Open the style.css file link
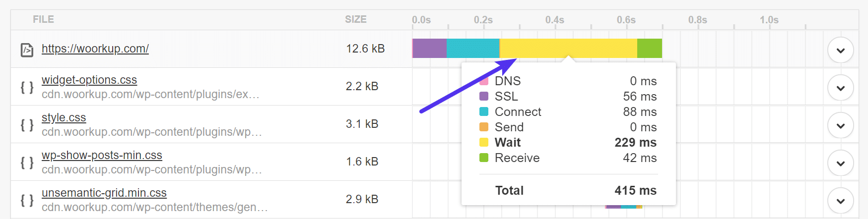Viewport: 868px width, 219px height. tap(64, 117)
